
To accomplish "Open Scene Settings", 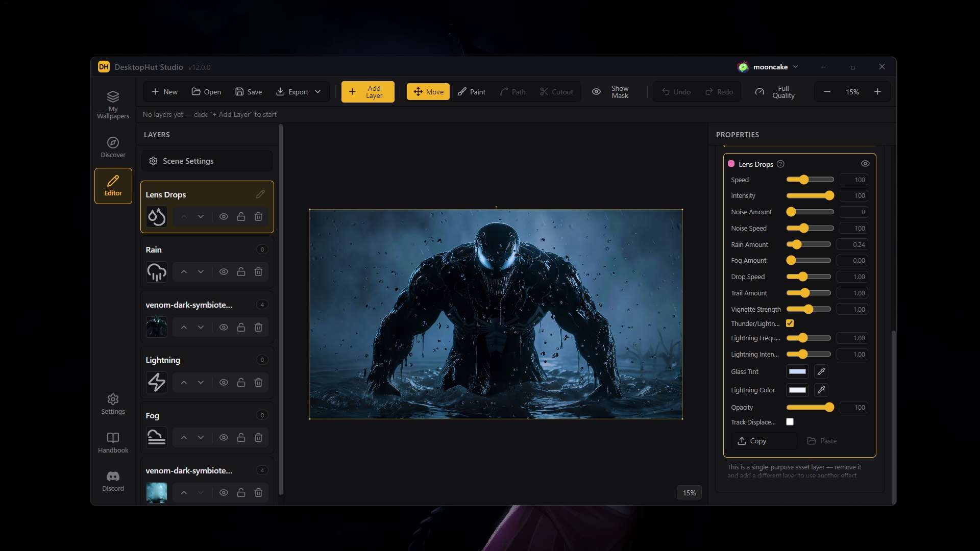I will click(207, 161).
